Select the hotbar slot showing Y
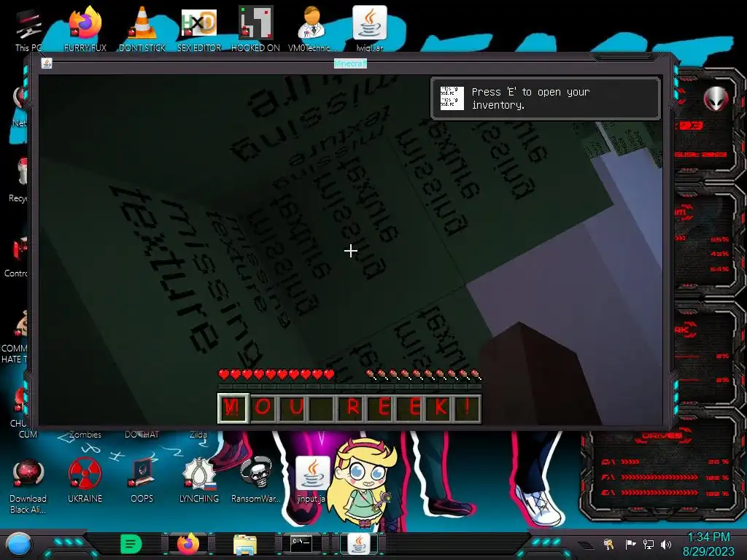 pyautogui.click(x=233, y=408)
